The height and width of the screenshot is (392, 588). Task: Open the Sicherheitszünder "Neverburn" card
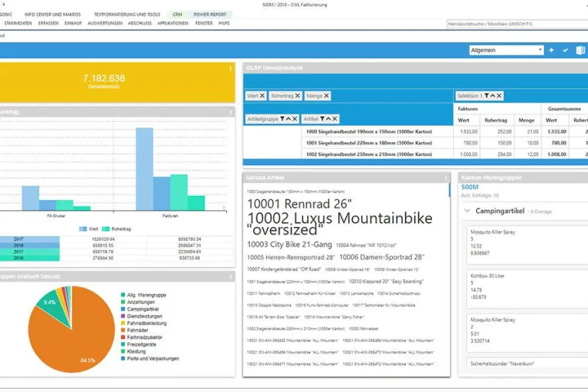(x=527, y=363)
